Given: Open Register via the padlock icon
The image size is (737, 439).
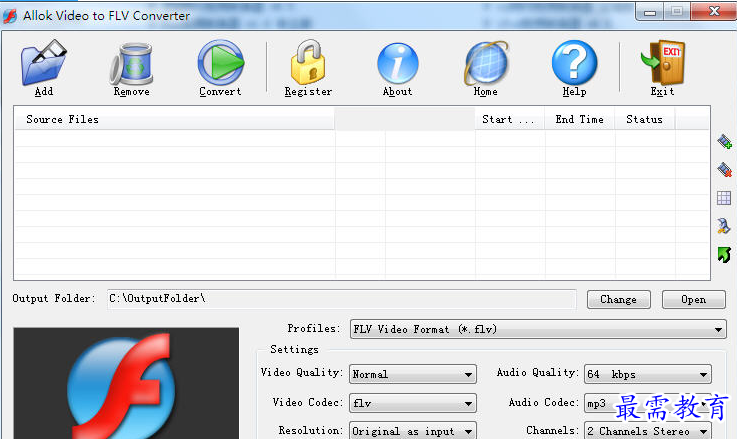Looking at the screenshot, I should [x=308, y=62].
